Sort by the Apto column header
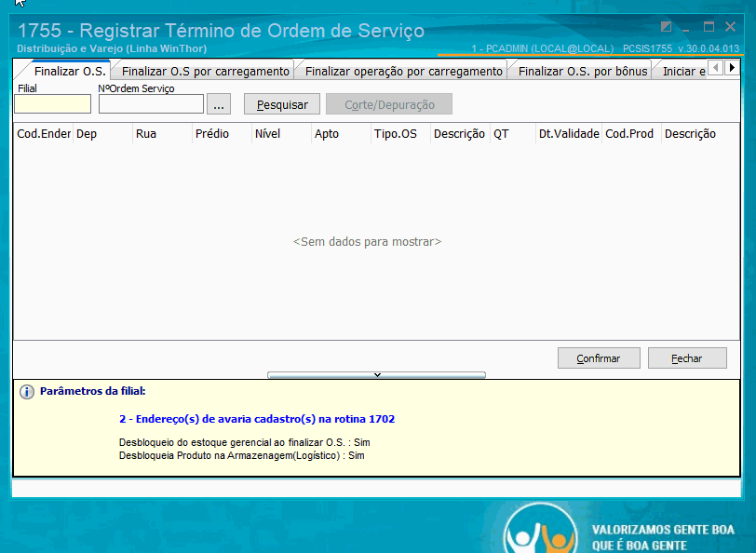This screenshot has width=756, height=553. (x=342, y=133)
